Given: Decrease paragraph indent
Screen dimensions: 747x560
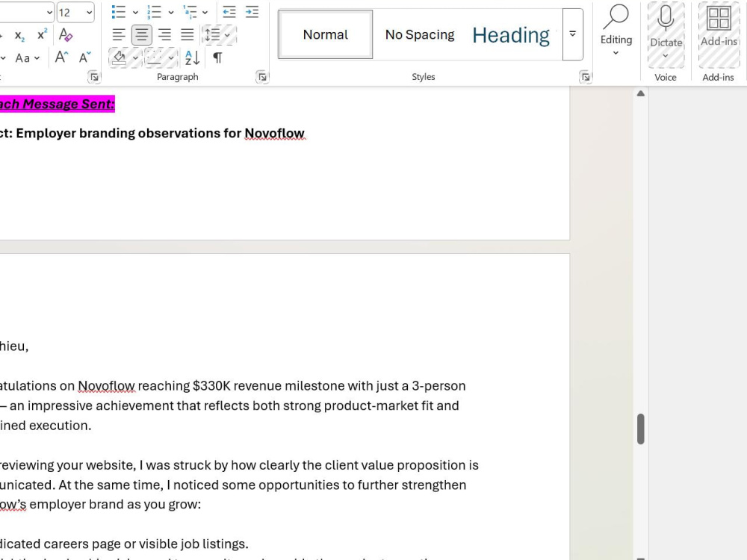Looking at the screenshot, I should [229, 12].
